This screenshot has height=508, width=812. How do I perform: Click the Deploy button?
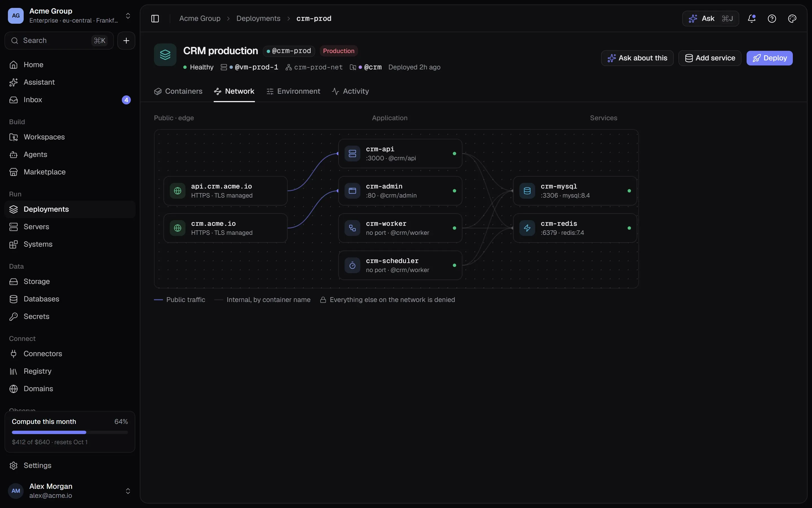point(769,58)
